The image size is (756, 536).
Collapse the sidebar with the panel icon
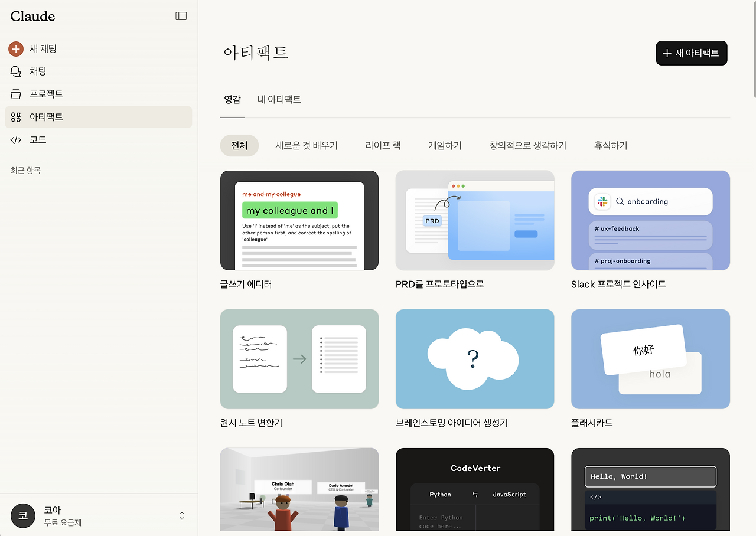click(x=181, y=16)
